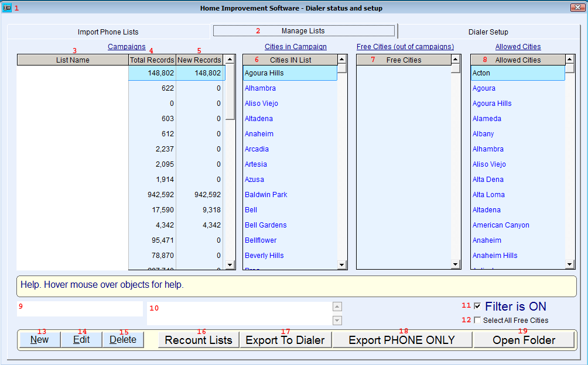Click the down arrow of Cities IN List scrollbar
This screenshot has height=365, width=588.
point(341,264)
